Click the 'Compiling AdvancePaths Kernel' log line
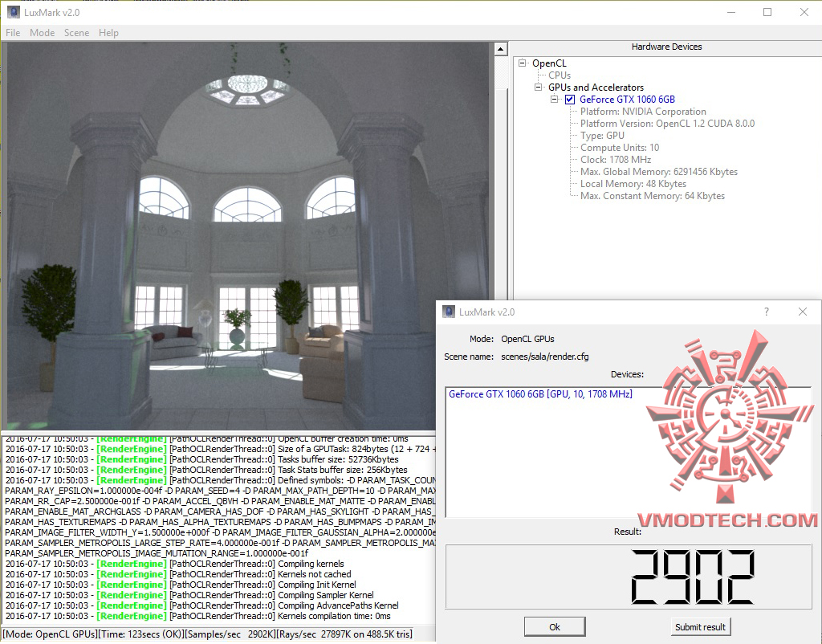This screenshot has width=822, height=644. point(201,605)
